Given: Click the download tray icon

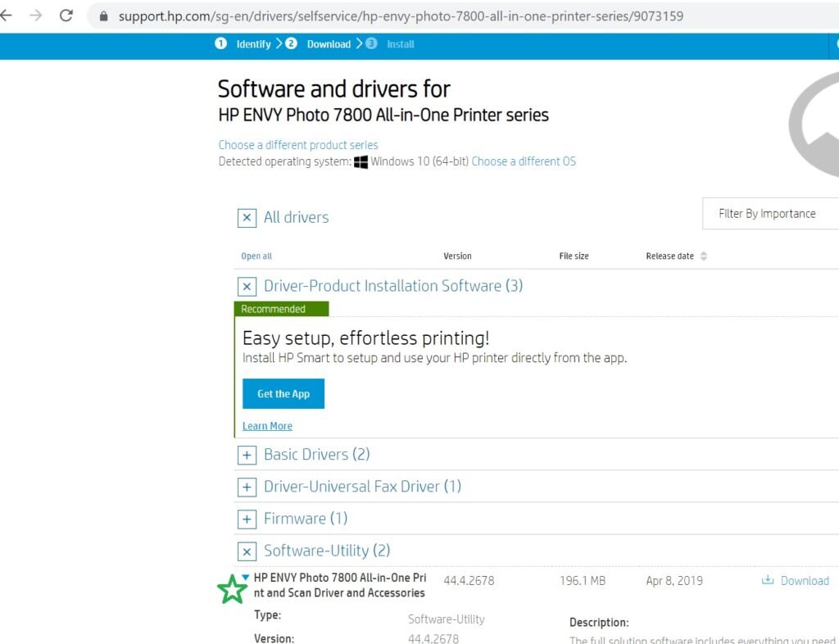Looking at the screenshot, I should point(767,580).
